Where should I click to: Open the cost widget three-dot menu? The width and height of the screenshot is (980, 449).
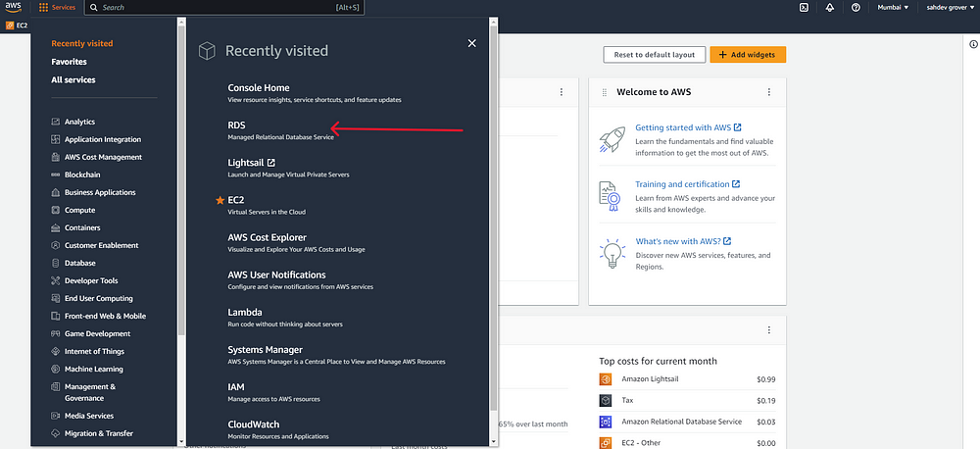click(768, 330)
